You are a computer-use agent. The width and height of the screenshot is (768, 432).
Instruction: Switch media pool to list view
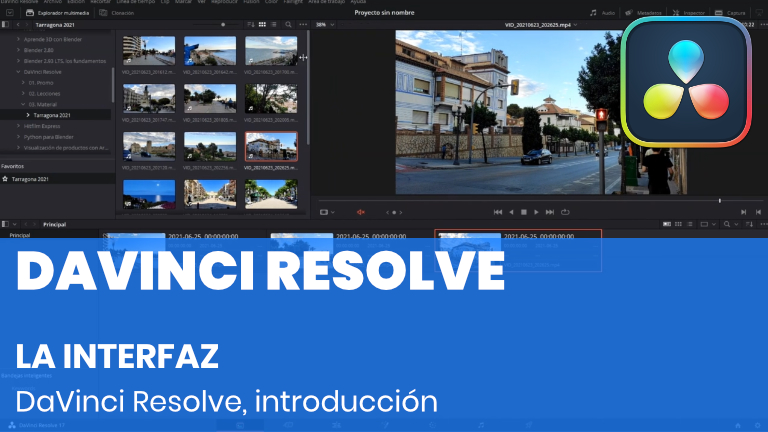(690, 224)
